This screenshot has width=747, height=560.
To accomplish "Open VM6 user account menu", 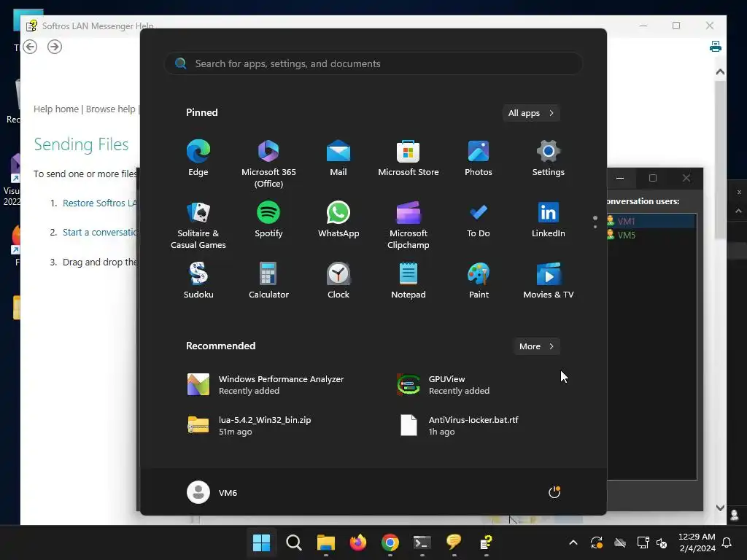I will click(x=212, y=492).
